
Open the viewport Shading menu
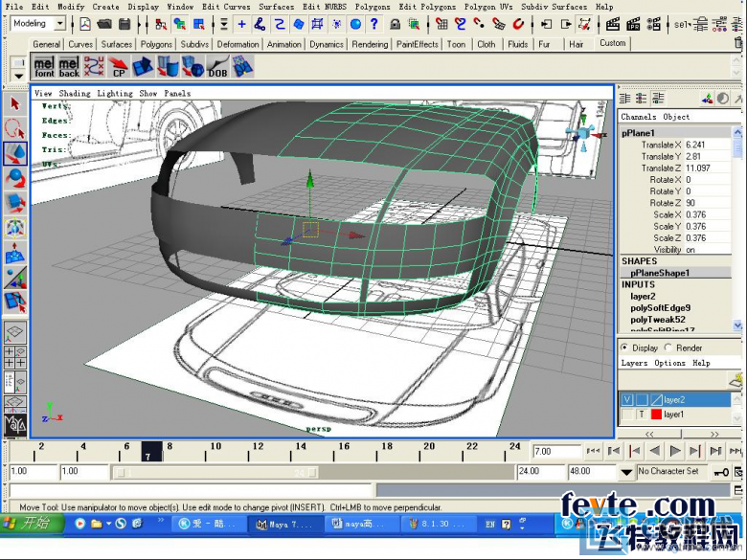75,94
